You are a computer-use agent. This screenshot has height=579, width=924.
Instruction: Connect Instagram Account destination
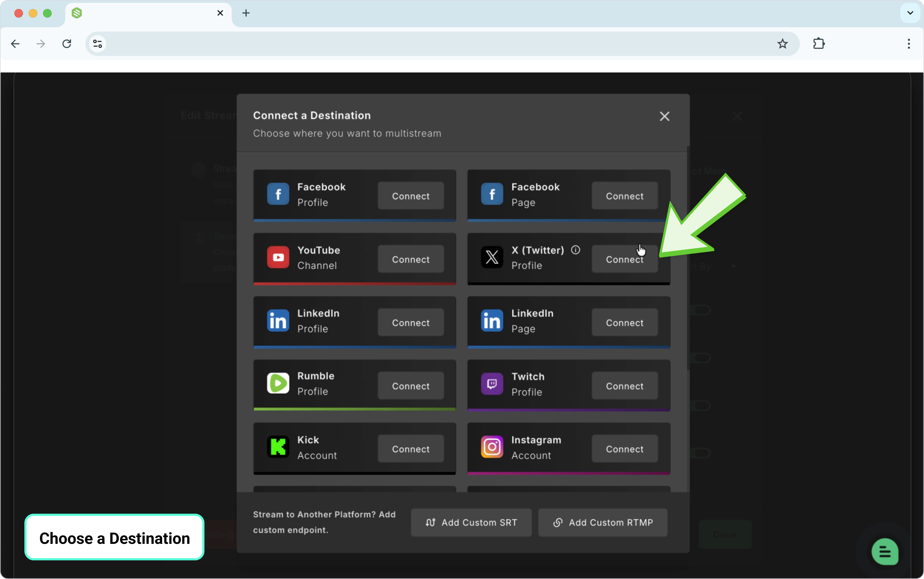pyautogui.click(x=624, y=449)
